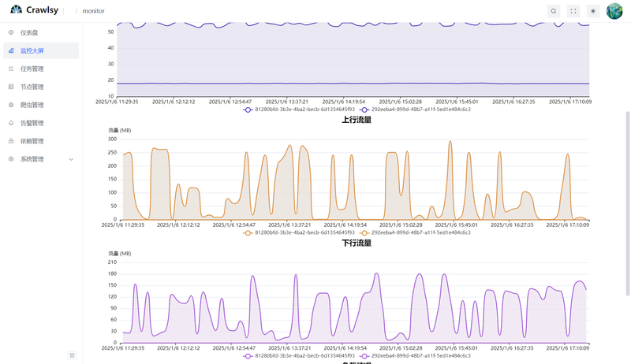The width and height of the screenshot is (631, 364).
Task: Click 2025/1/6 11:29:35 label under top chart
Action: pos(117,102)
